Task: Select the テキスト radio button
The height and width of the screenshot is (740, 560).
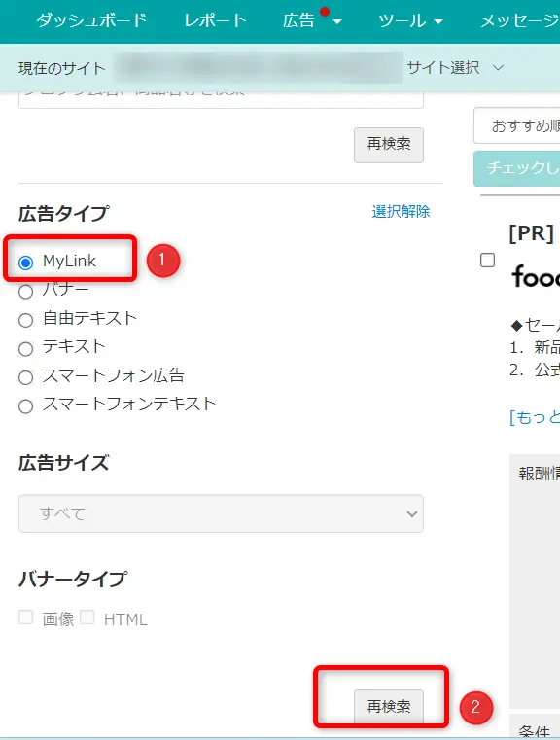Action: pos(26,349)
